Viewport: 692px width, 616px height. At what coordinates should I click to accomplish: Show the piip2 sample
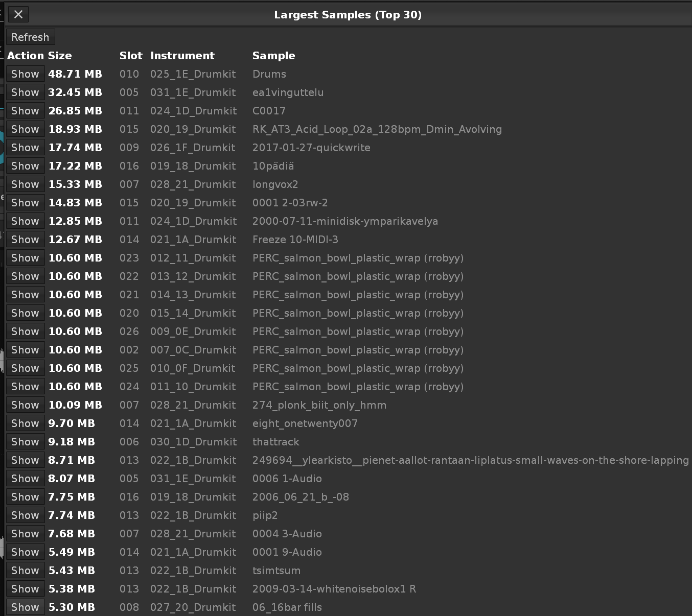tap(25, 515)
